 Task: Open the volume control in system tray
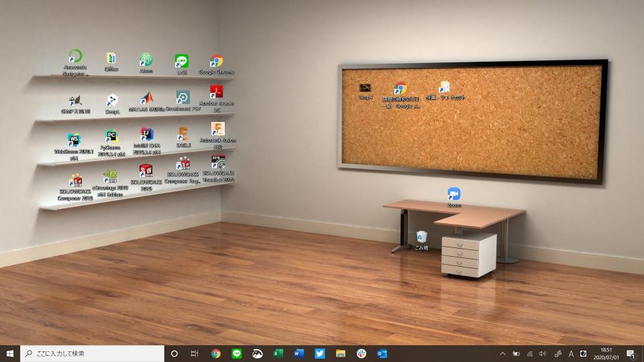click(x=543, y=353)
